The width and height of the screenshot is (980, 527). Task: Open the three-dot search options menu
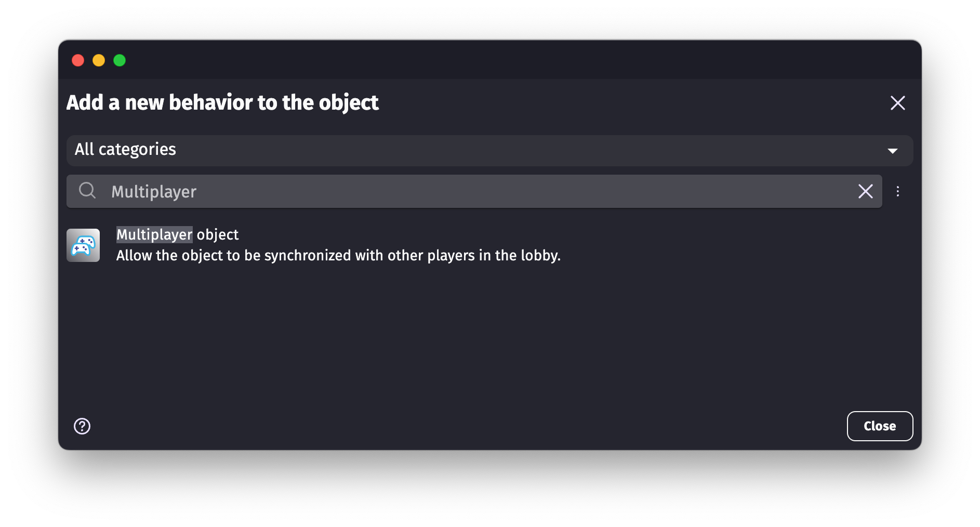tap(897, 191)
